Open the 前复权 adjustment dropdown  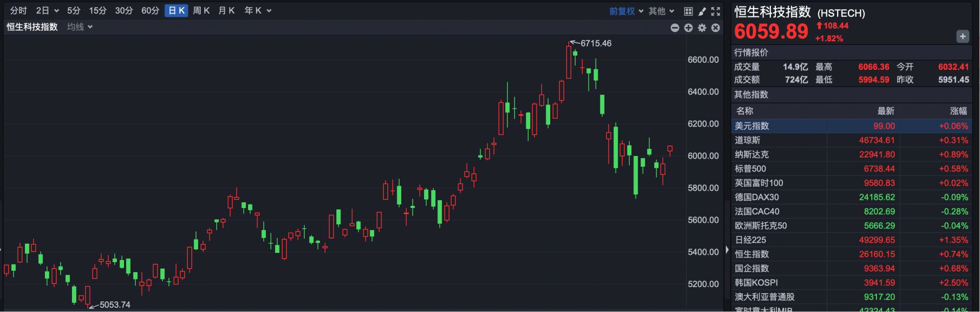tap(626, 11)
